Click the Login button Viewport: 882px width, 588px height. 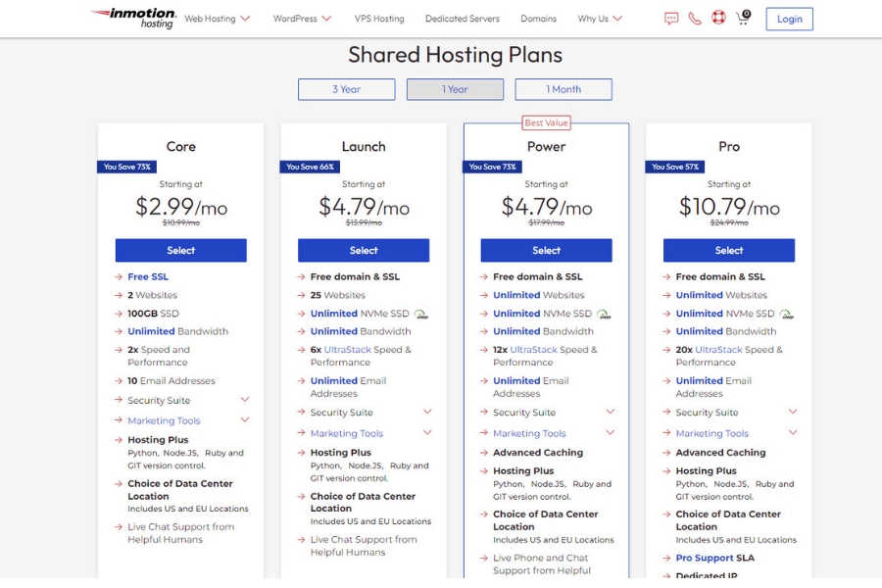coord(789,20)
